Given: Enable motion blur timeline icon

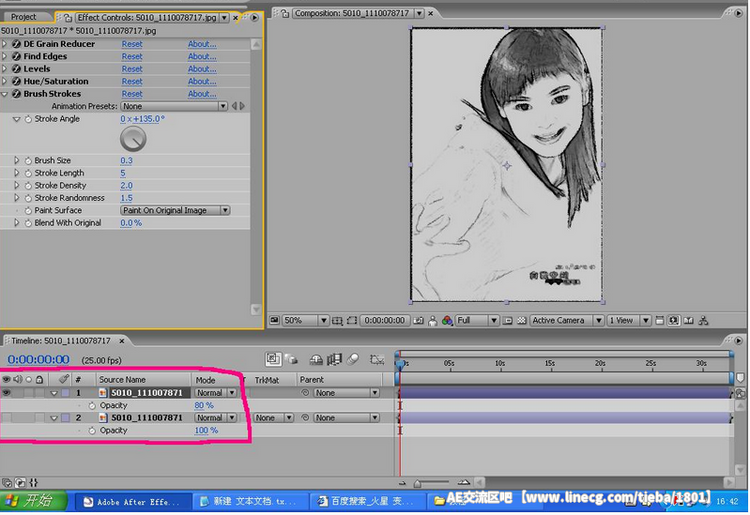Looking at the screenshot, I should click(353, 359).
